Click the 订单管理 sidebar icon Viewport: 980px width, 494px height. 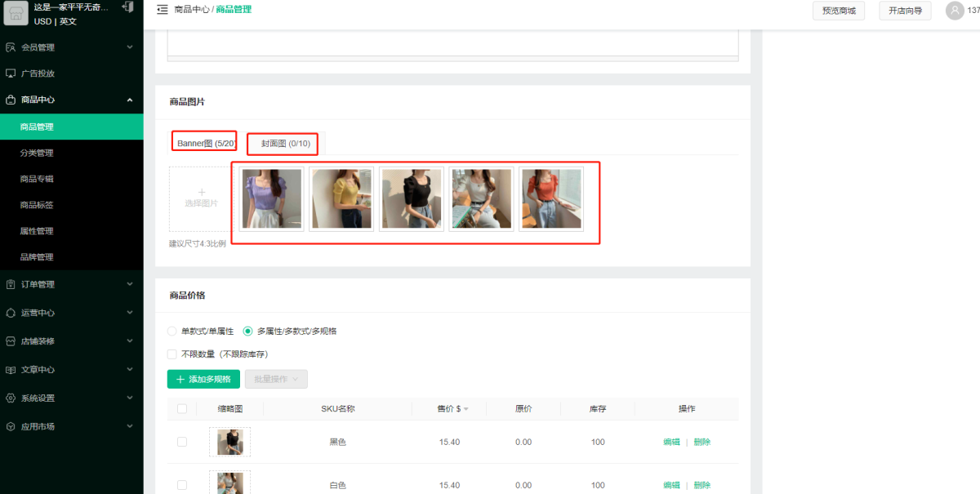tap(11, 284)
